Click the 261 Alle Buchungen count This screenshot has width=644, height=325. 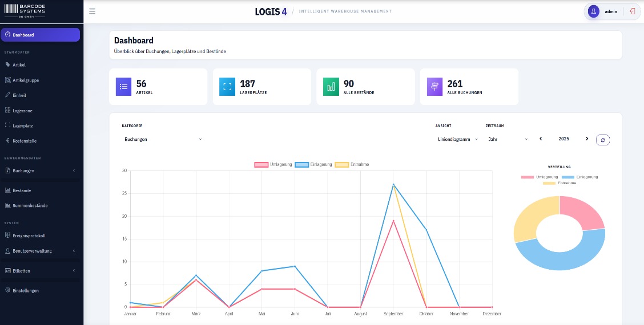point(454,84)
